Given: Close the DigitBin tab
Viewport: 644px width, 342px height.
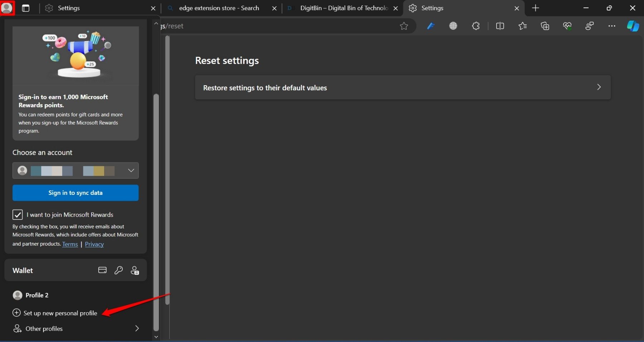Looking at the screenshot, I should tap(396, 8).
